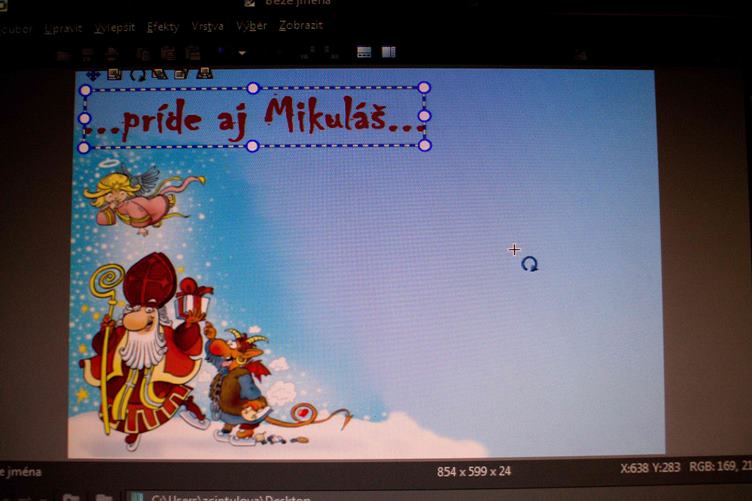Viewport: 752px width, 501px height.
Task: Switch to horizontal split view layout icon
Action: [x=364, y=52]
